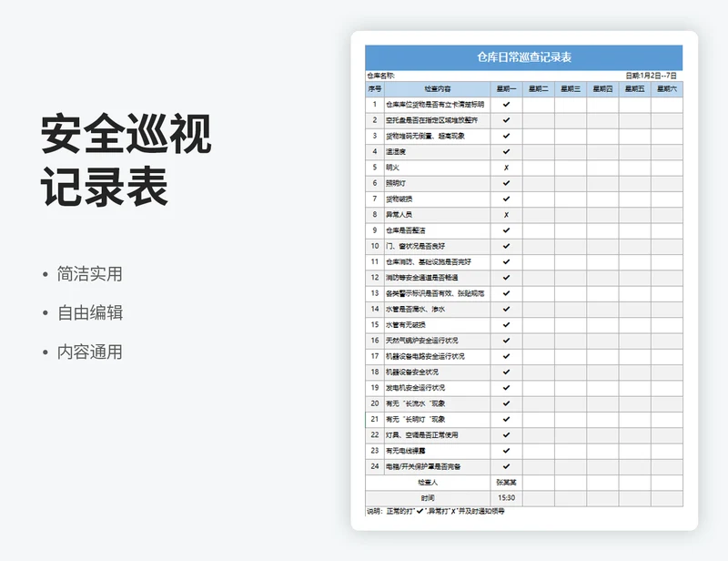The image size is (728, 561).
Task: Select the 星期二 column header
Action: [538, 88]
